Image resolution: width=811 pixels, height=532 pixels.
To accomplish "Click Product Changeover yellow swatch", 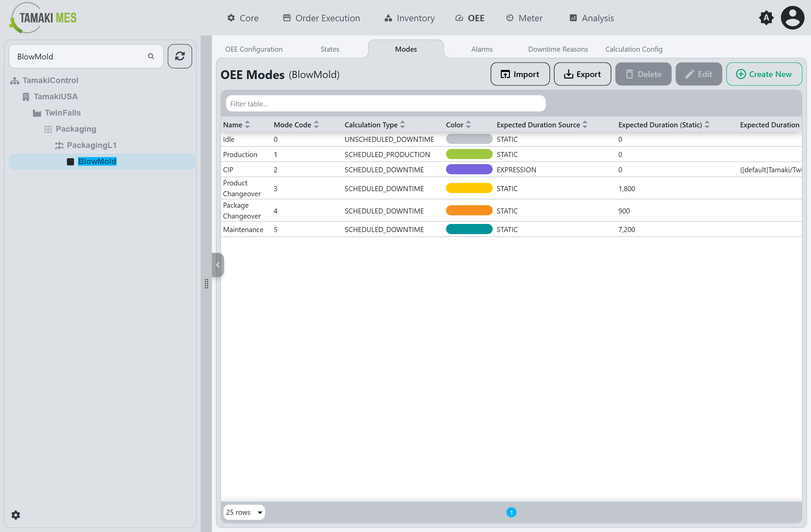I will tap(469, 188).
